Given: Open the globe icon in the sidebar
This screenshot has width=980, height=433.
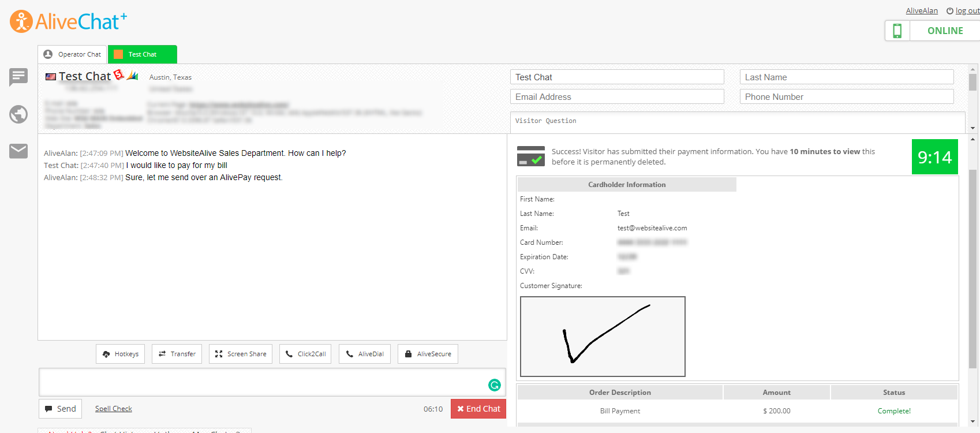Looking at the screenshot, I should point(18,114).
